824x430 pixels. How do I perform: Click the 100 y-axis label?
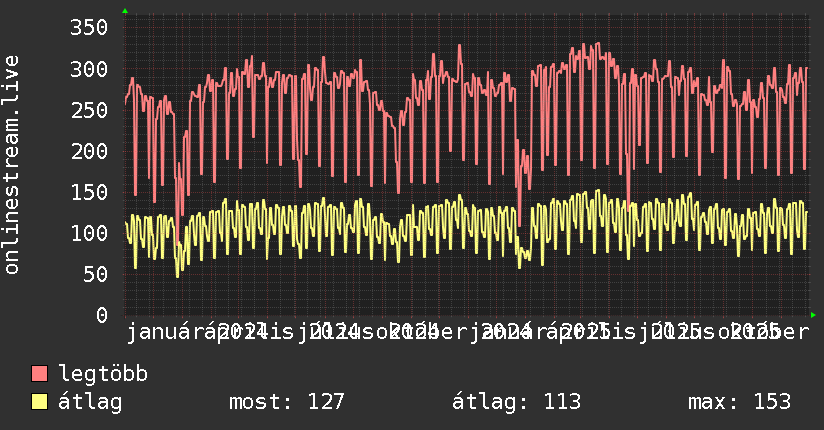click(x=89, y=233)
